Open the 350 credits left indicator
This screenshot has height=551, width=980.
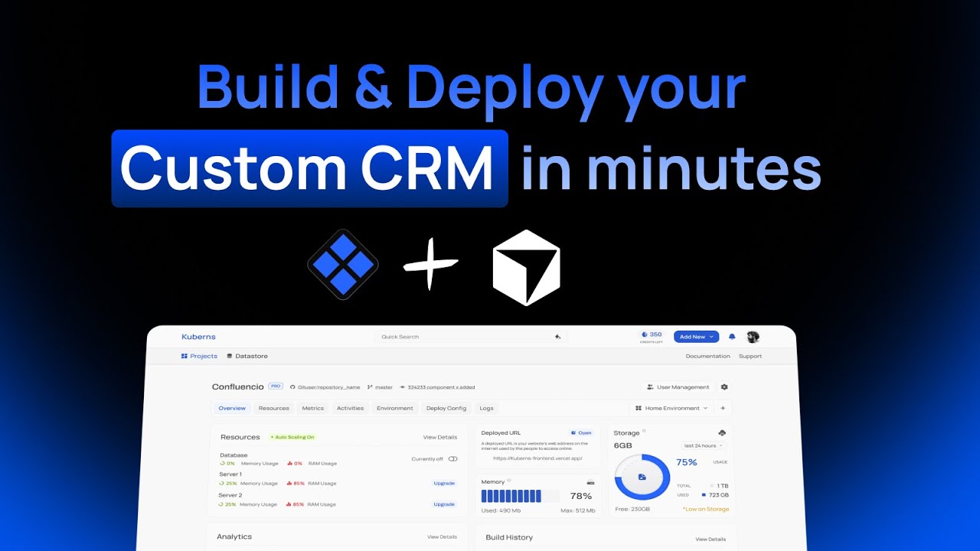651,337
